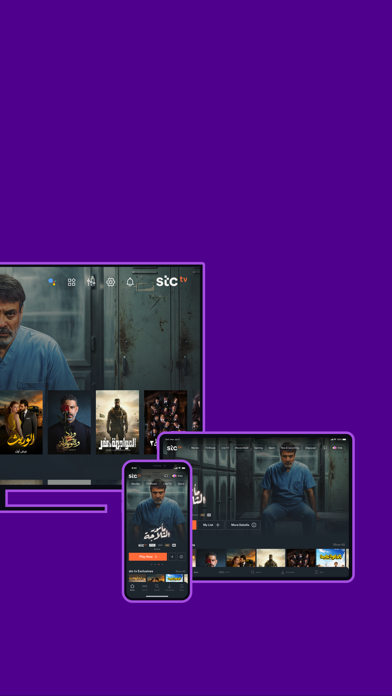Open the group-of-men thumbnail on tablet row
Screen dimensions: 392x696
click(301, 558)
